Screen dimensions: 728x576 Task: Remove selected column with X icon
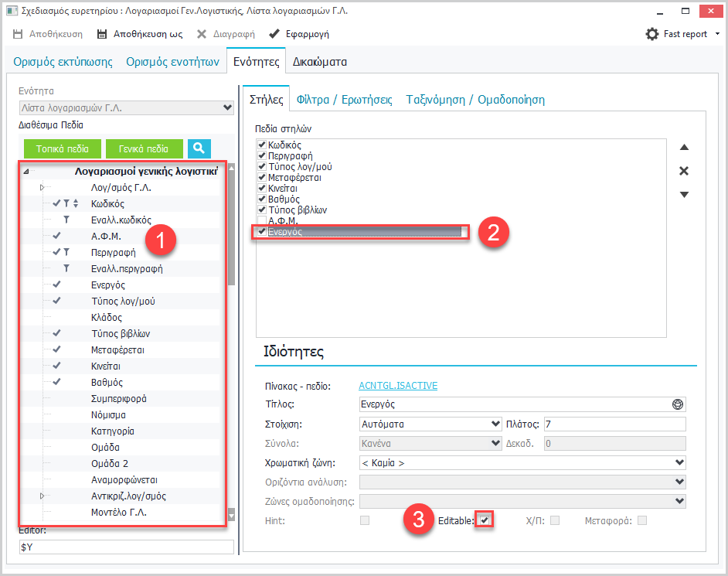tap(684, 171)
